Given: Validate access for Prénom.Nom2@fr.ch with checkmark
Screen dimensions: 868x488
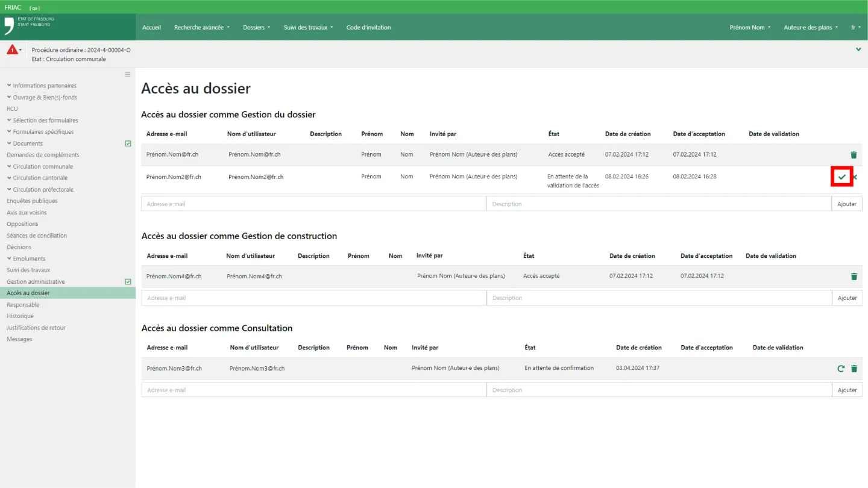Looking at the screenshot, I should [841, 177].
